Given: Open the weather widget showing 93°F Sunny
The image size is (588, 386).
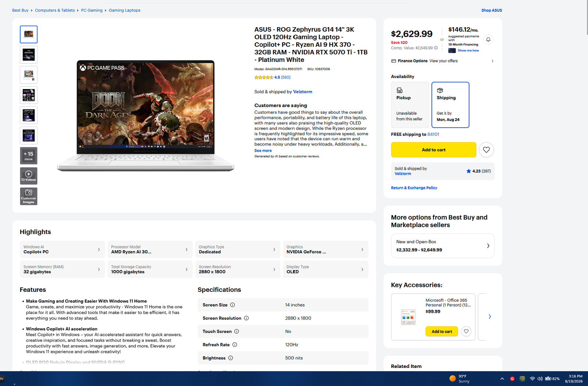Looking at the screenshot, I should pos(459,379).
